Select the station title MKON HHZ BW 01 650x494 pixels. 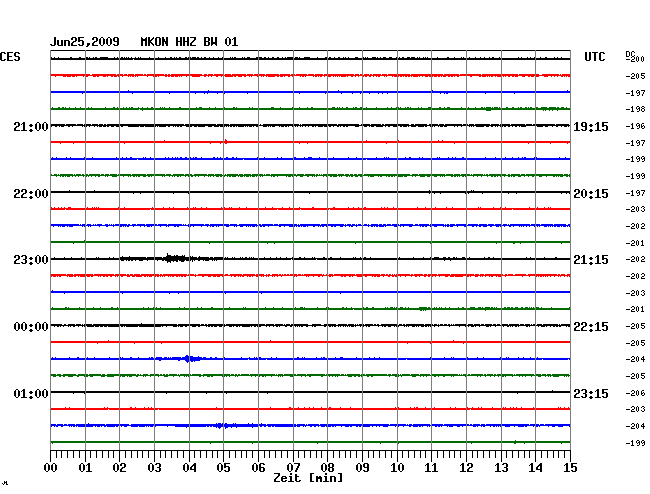[189, 42]
